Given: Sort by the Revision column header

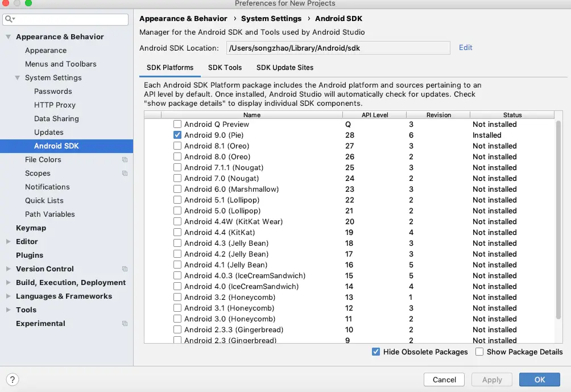Looking at the screenshot, I should (438, 115).
